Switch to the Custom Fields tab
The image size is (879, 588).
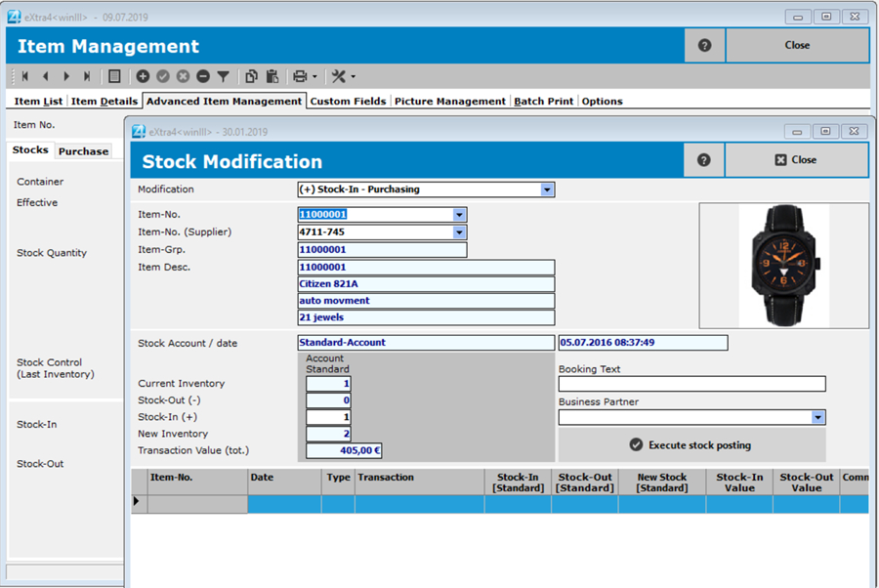349,102
